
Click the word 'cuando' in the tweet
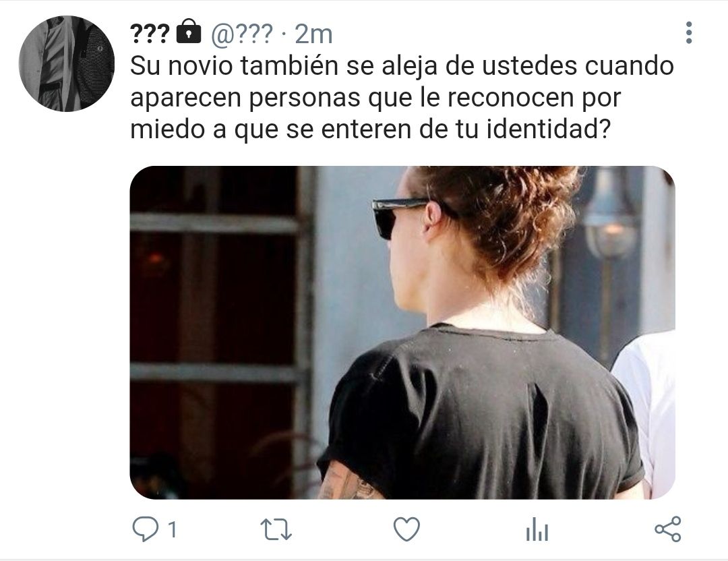coord(630,66)
